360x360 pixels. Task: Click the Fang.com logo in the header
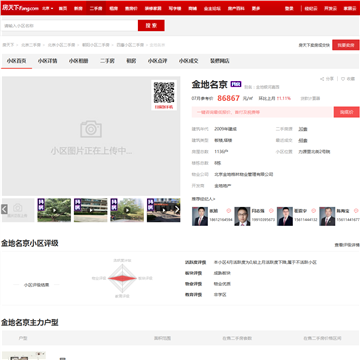tap(20, 8)
